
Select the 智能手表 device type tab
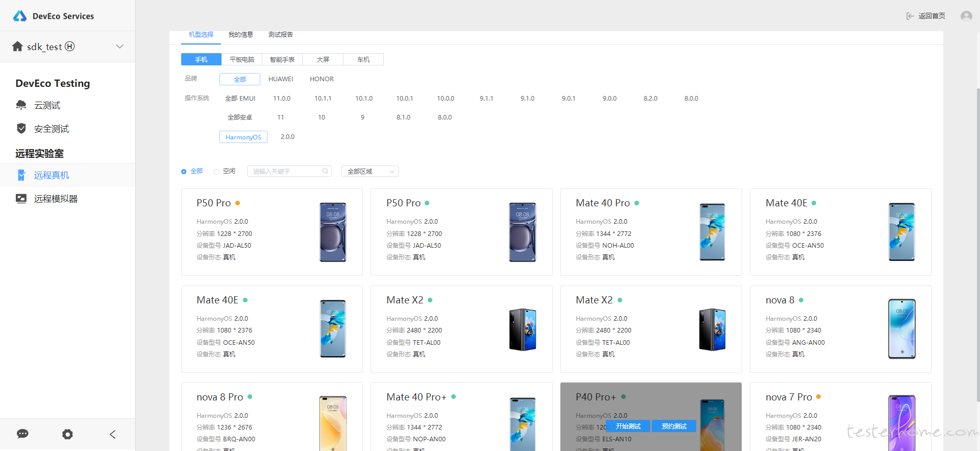coord(282,59)
